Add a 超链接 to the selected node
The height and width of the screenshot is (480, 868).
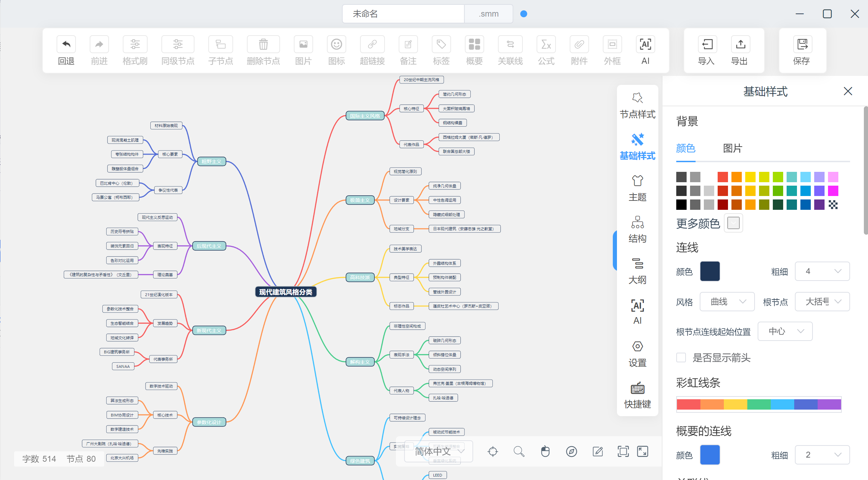click(372, 50)
